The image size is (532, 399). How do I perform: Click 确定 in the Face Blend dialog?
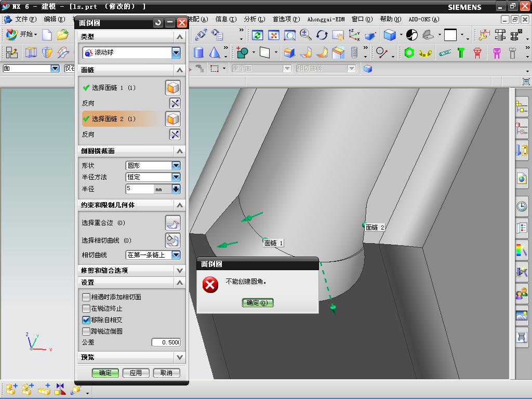pyautogui.click(x=105, y=373)
